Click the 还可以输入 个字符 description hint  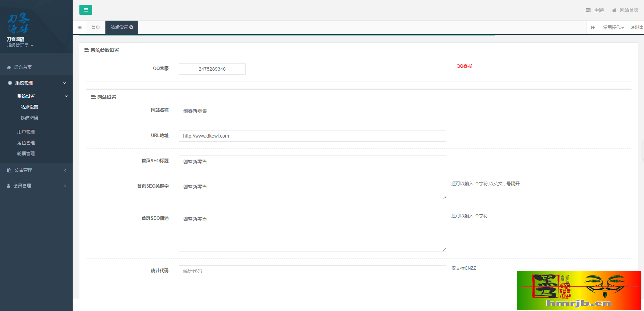(x=470, y=216)
